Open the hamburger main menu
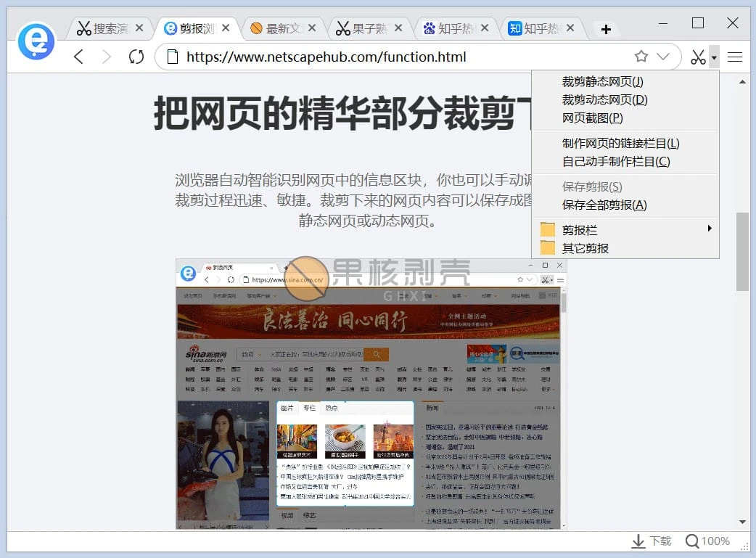Screen dimensions: 756x558 click(x=734, y=57)
